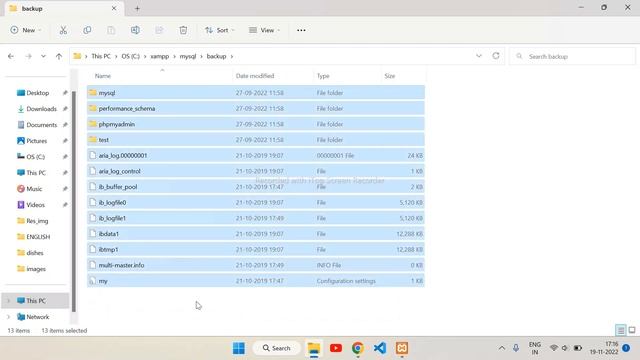Open dishes folder in sidebar

tap(35, 253)
